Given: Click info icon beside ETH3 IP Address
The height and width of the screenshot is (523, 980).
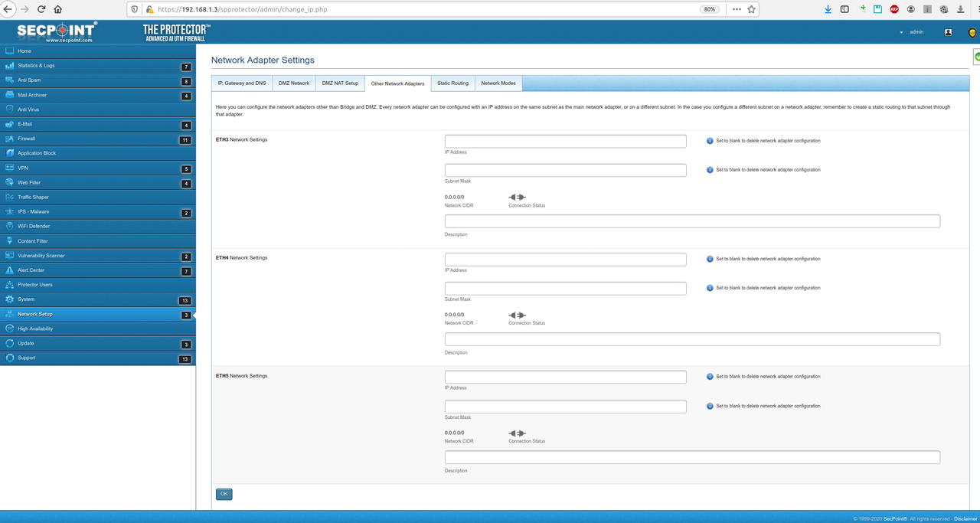Looking at the screenshot, I should (x=710, y=141).
